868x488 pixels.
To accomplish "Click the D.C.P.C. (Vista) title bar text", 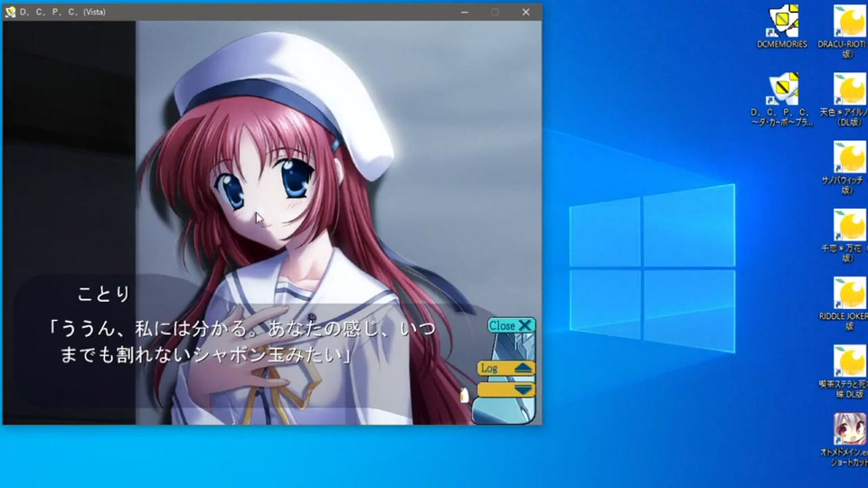I will [62, 12].
